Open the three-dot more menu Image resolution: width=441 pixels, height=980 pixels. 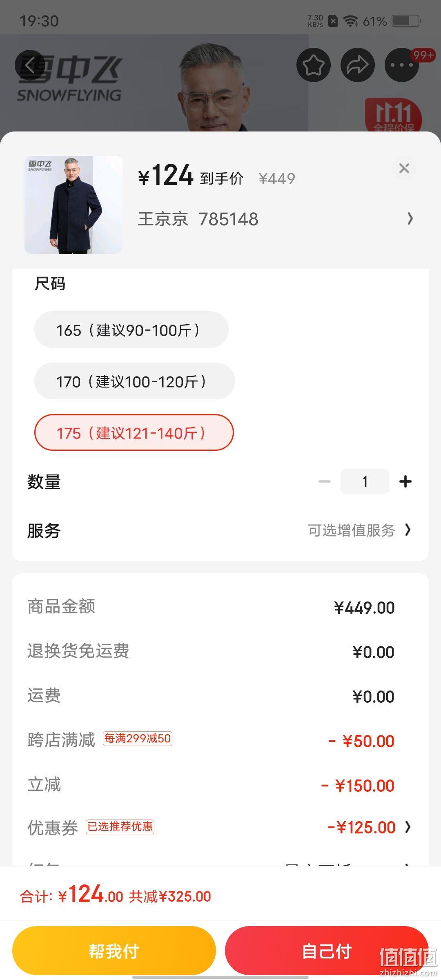[x=402, y=65]
